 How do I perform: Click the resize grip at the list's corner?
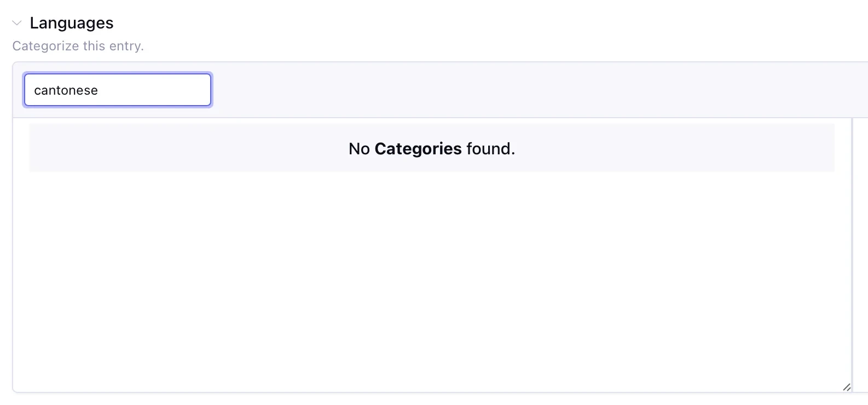(847, 387)
